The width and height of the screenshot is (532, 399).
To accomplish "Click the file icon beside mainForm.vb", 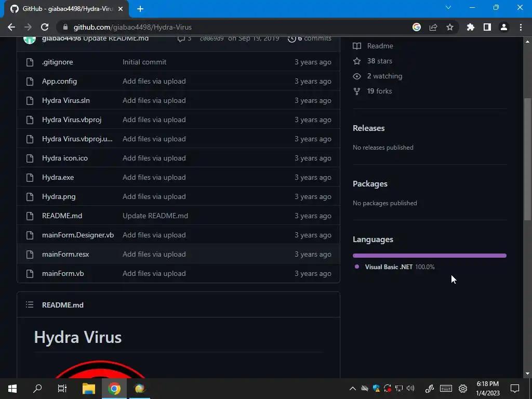I will click(x=30, y=273).
